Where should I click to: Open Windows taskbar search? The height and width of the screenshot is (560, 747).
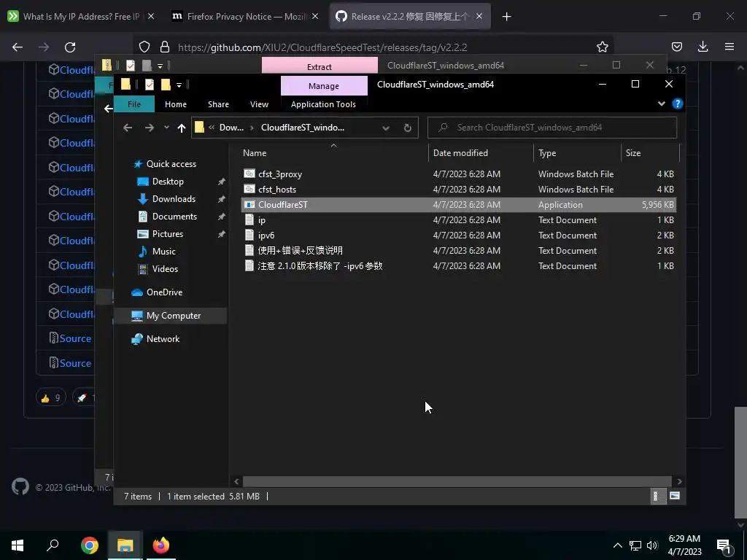pyautogui.click(x=53, y=545)
